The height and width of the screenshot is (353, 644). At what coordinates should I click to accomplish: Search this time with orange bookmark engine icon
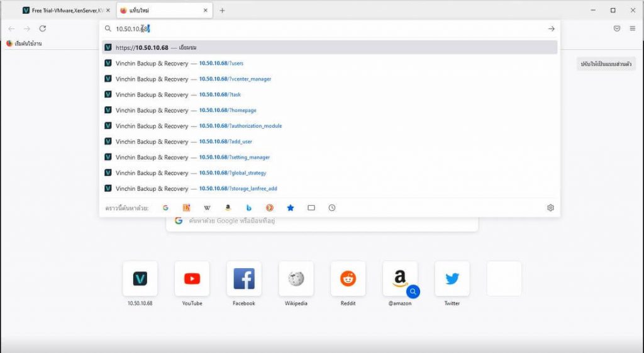click(x=186, y=208)
